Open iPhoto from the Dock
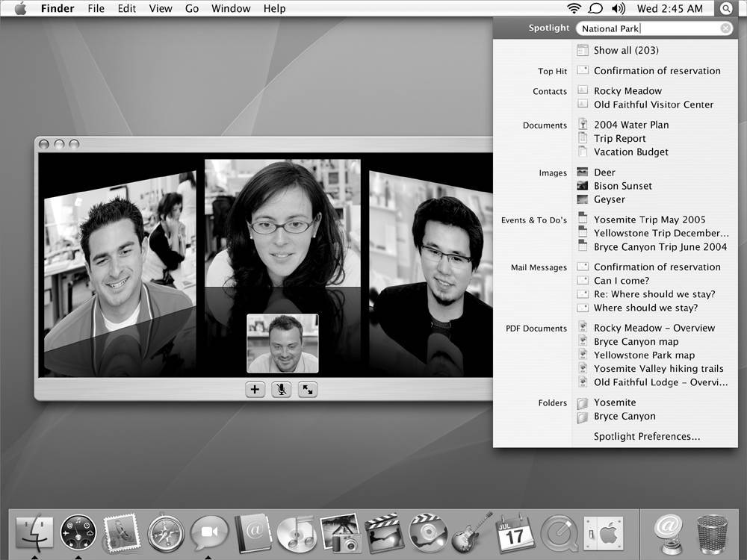747x560 pixels. point(341,533)
